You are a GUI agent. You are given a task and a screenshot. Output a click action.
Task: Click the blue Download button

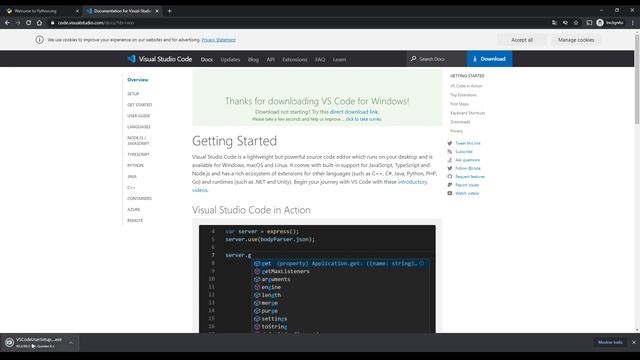pyautogui.click(x=489, y=59)
